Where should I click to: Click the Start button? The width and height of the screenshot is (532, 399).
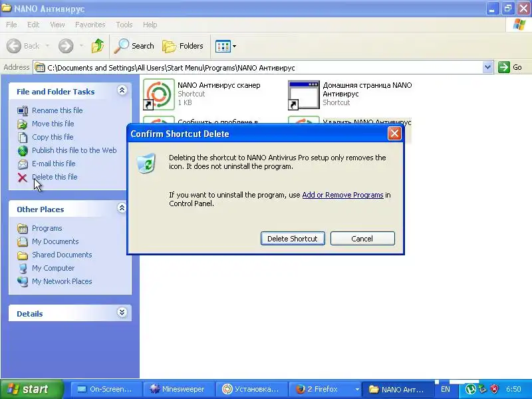[31, 389]
